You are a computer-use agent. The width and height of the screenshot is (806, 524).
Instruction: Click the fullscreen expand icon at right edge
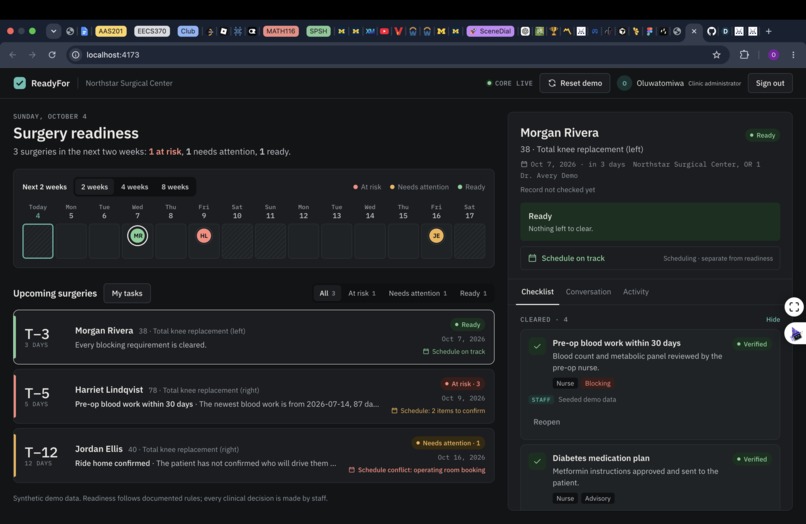(x=794, y=307)
